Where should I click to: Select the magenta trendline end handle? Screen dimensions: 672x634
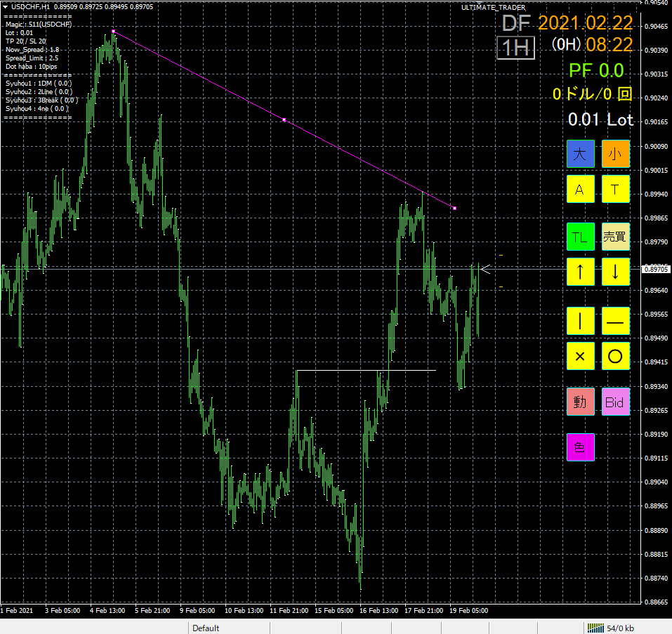point(455,209)
